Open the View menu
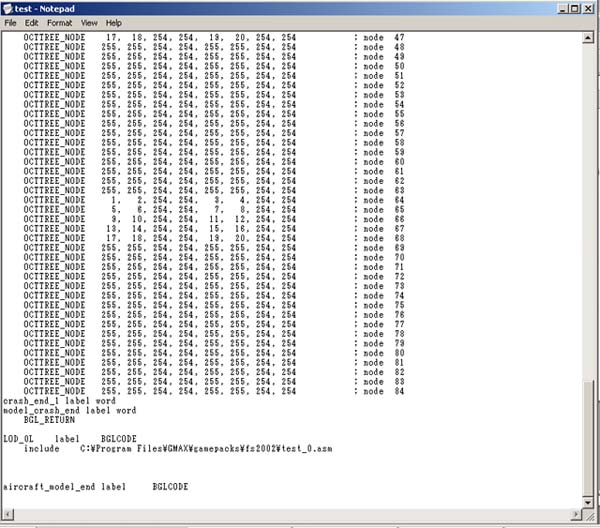 point(89,22)
